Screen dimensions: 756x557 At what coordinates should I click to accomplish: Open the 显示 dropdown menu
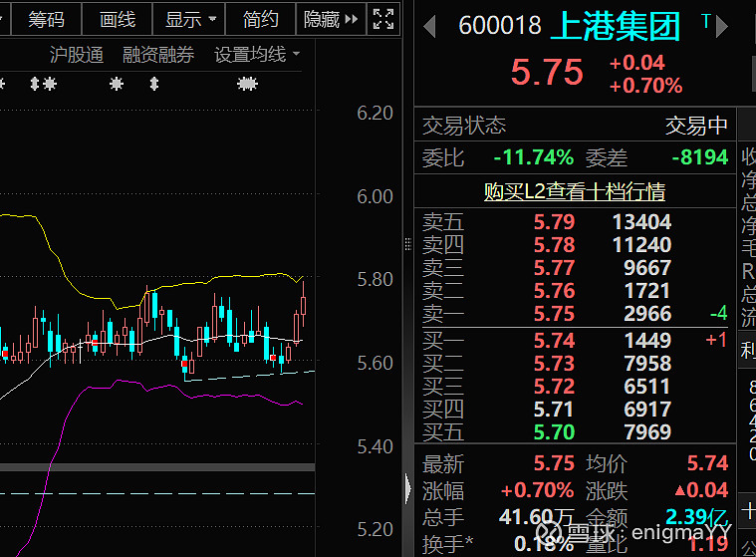click(x=189, y=19)
